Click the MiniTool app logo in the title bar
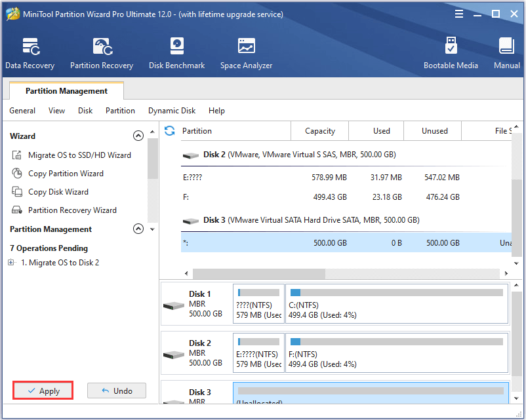This screenshot has height=420, width=526. pos(12,14)
